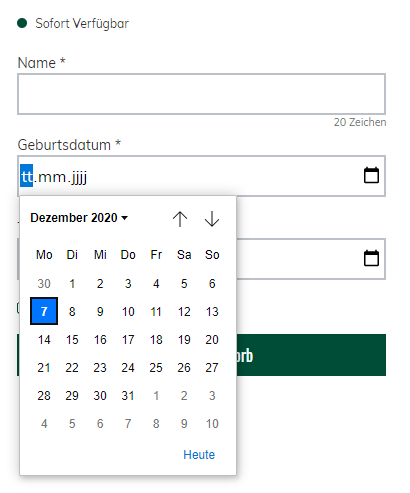Go to next month with down arrow
This screenshot has height=493, width=410.
[x=212, y=219]
